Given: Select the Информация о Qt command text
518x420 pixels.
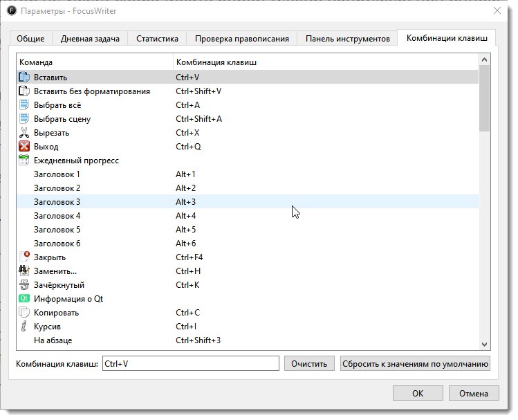Looking at the screenshot, I should 68,299.
